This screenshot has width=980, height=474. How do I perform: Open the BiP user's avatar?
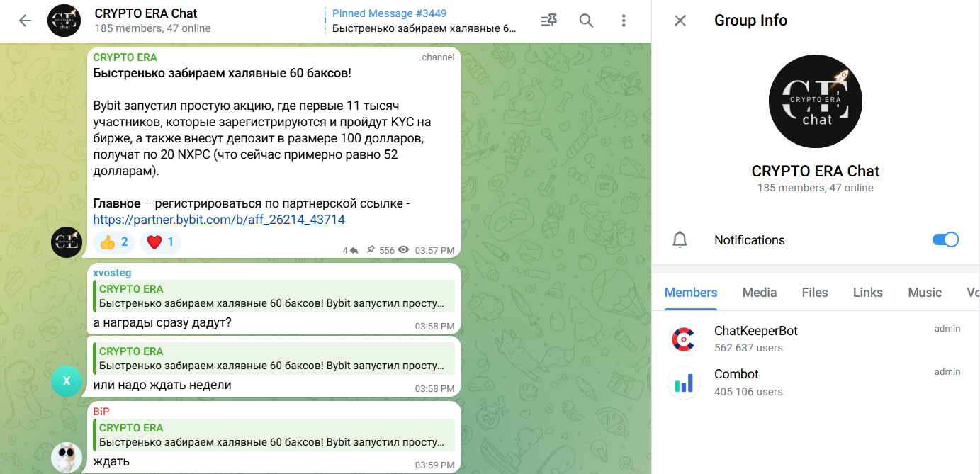(67, 457)
